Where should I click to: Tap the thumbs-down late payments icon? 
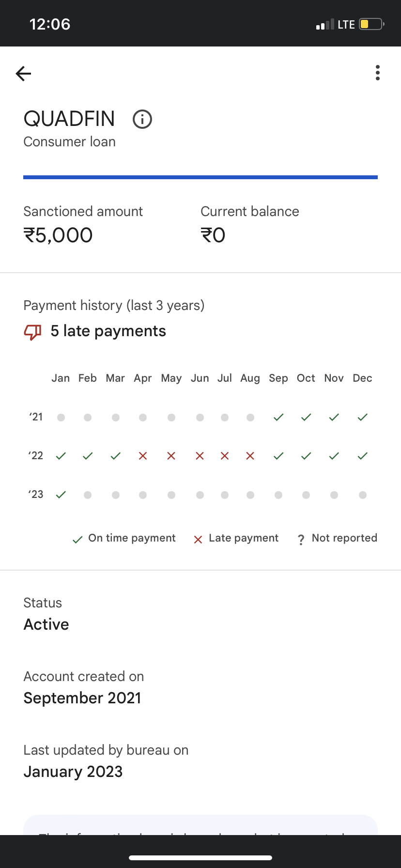32,332
